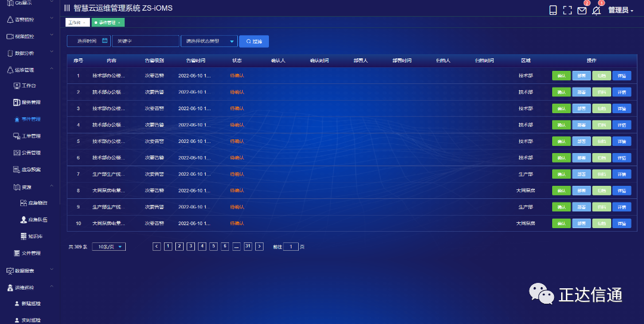The image size is (644, 324).
Task: Open the 选择时间 date picker
Action: 89,41
